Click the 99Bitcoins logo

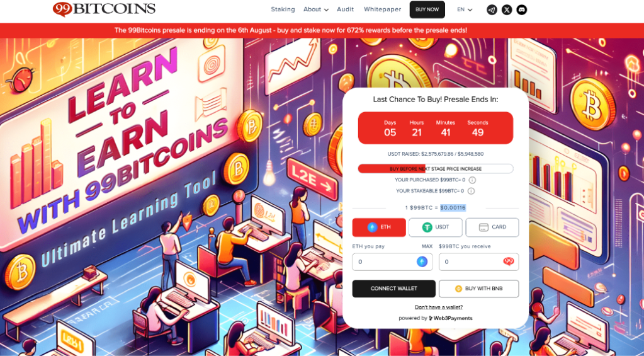pos(105,9)
